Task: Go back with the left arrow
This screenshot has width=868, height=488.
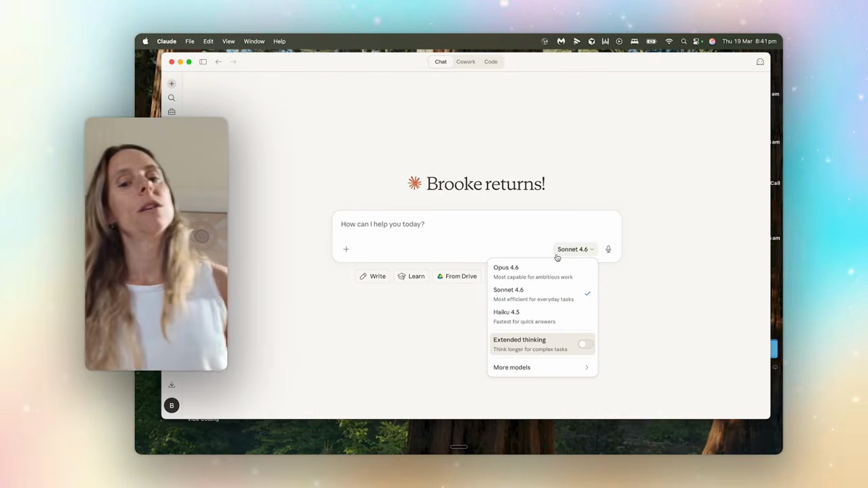Action: pyautogui.click(x=218, y=62)
